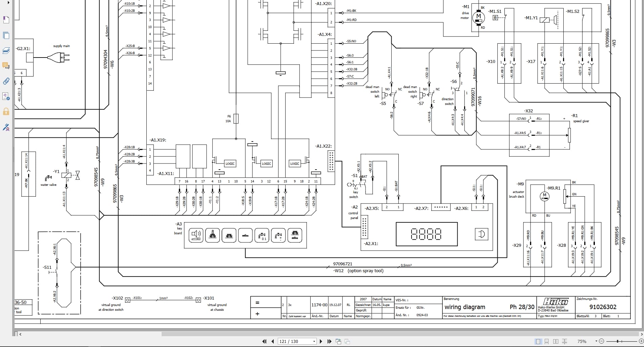Open the zoom level dropdown arrow
The image size is (644, 347).
pos(596,341)
